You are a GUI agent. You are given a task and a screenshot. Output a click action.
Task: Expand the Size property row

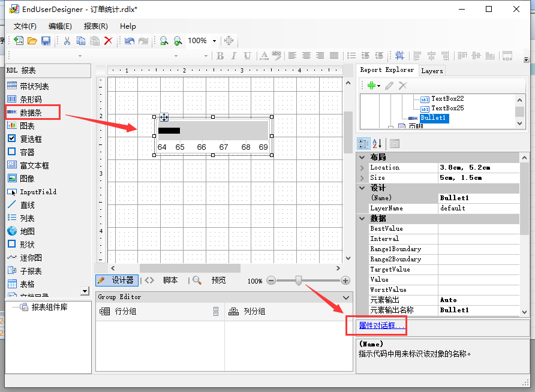click(x=362, y=178)
